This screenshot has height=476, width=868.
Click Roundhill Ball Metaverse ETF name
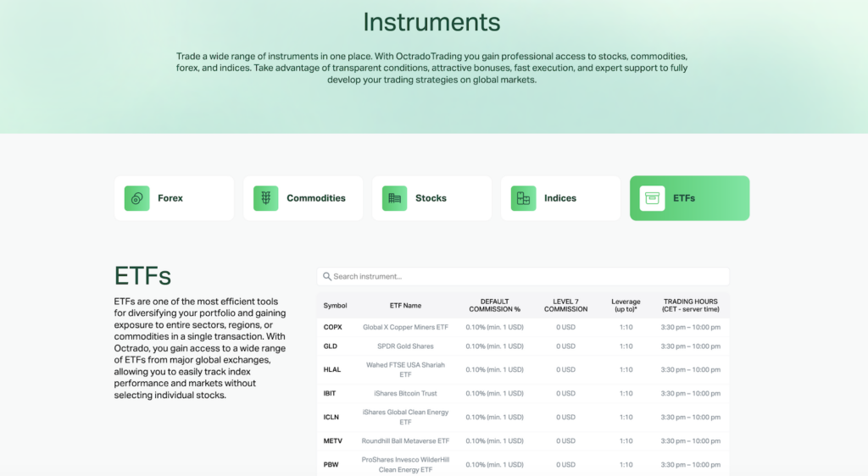(405, 441)
